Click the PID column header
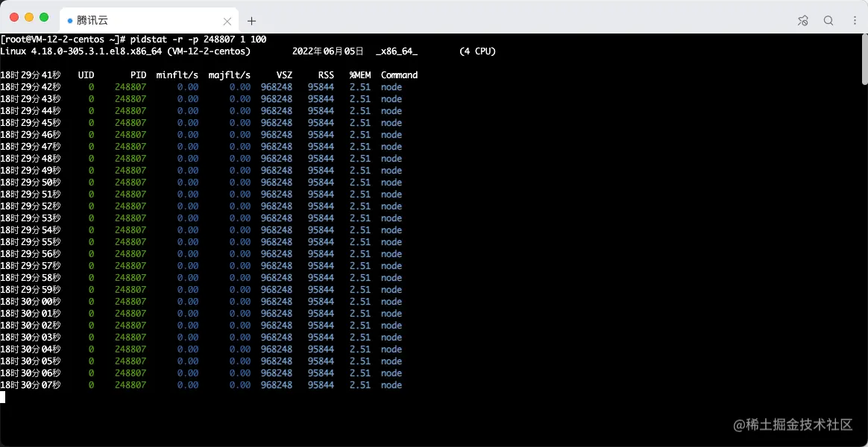Viewport: 868px width, 447px height. tap(139, 74)
